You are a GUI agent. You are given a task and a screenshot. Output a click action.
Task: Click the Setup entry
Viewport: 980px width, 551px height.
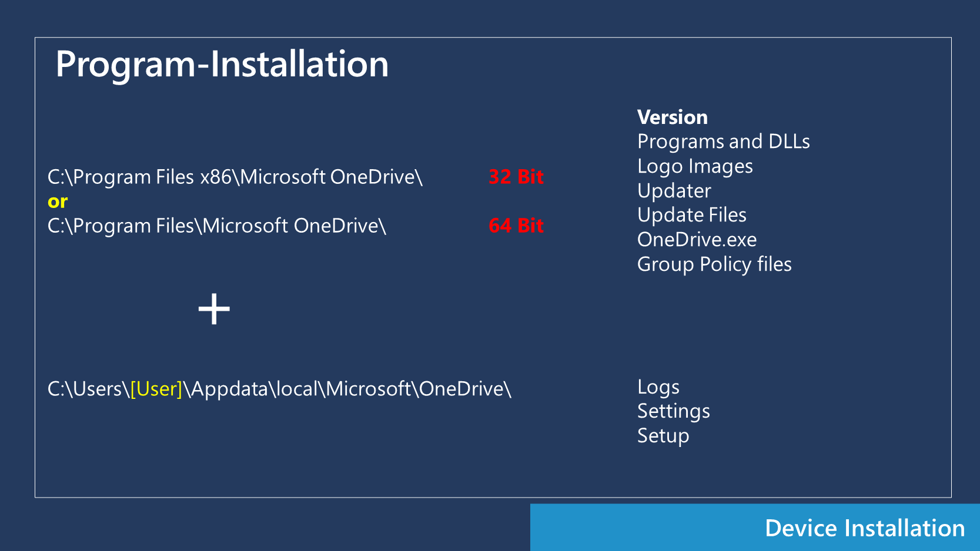[663, 436]
